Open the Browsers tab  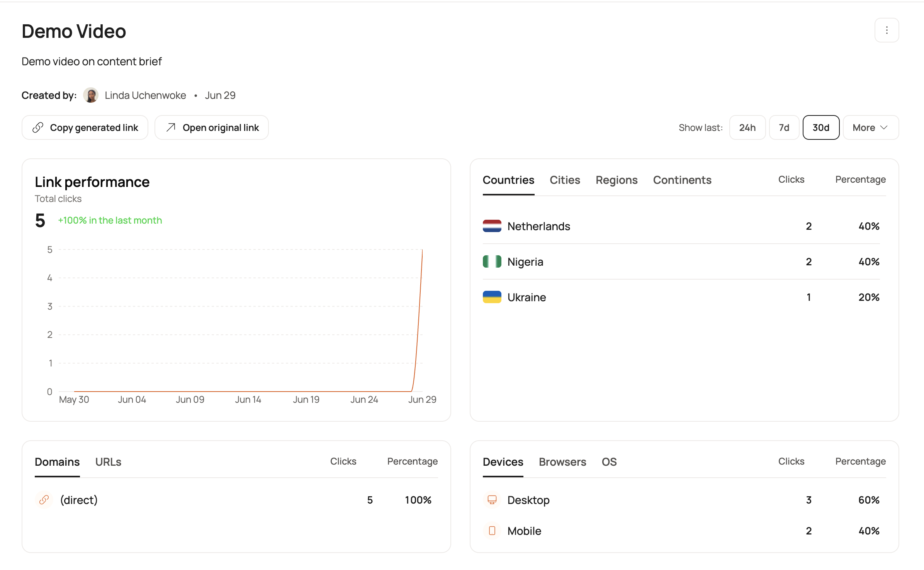(x=562, y=462)
